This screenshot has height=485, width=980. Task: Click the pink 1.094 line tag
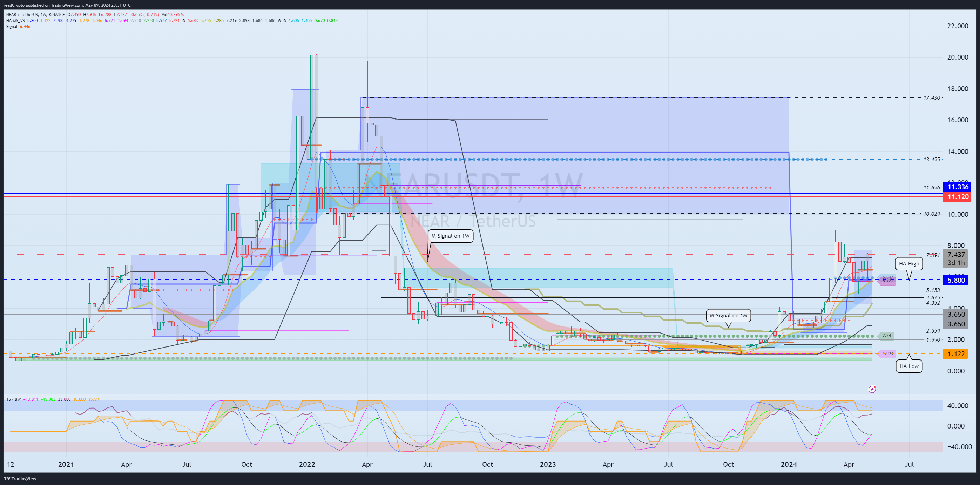(887, 353)
